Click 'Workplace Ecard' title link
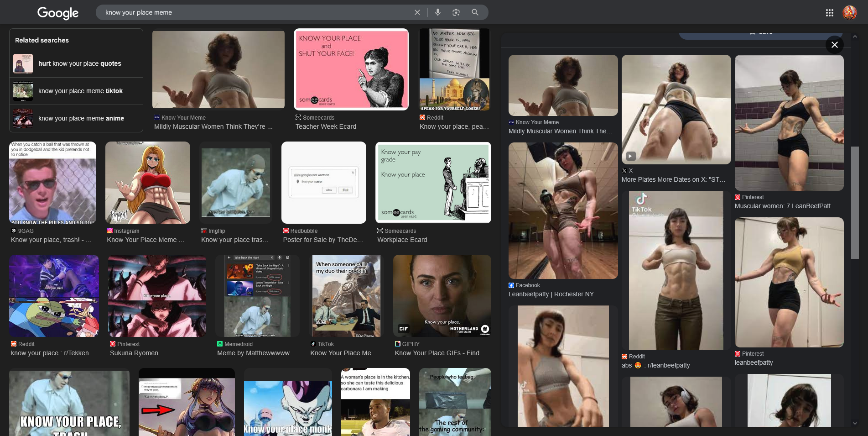868x436 pixels. click(402, 240)
